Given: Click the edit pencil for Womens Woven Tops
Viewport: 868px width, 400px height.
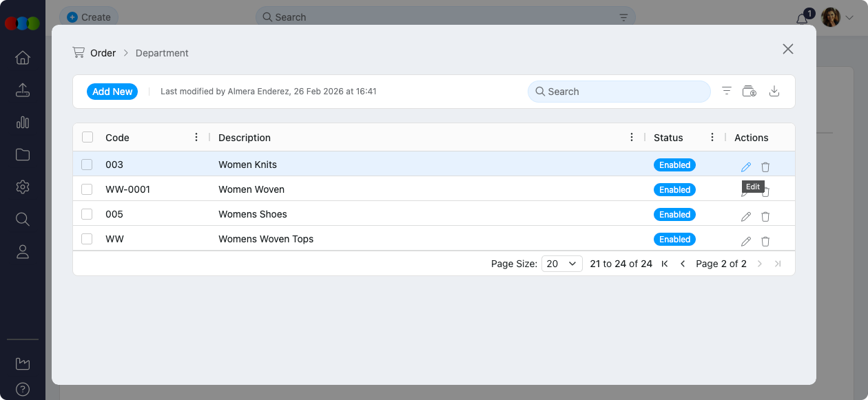Looking at the screenshot, I should (x=745, y=241).
